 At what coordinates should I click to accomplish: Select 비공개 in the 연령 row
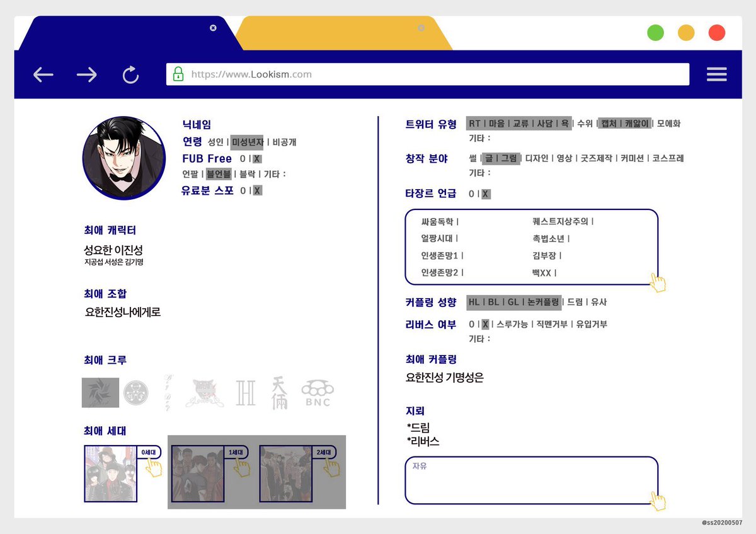(x=285, y=142)
